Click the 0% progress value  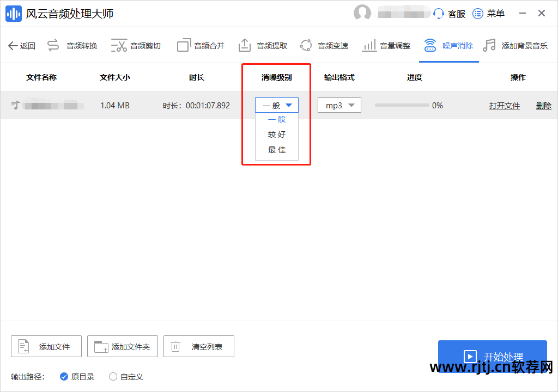tap(438, 106)
